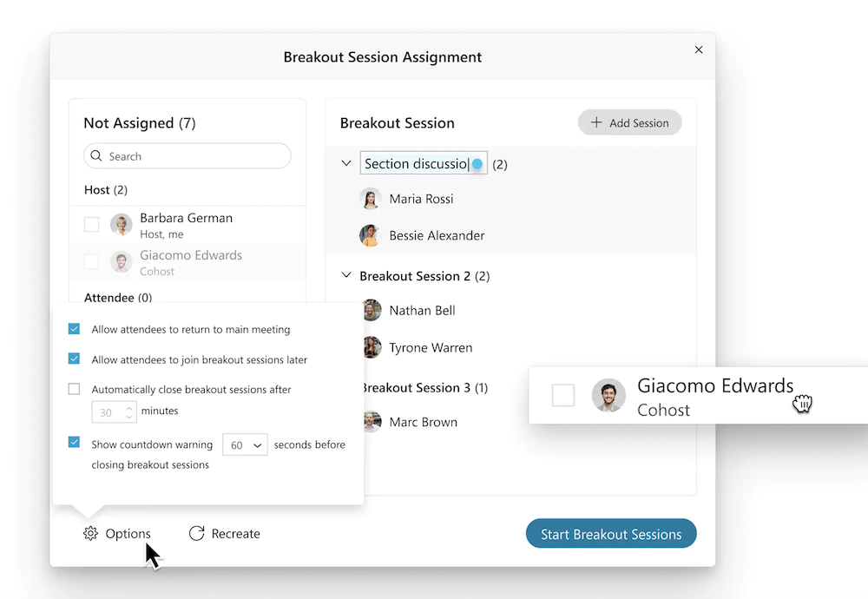Click the participant Search field
The image size is (868, 599).
[195, 156]
